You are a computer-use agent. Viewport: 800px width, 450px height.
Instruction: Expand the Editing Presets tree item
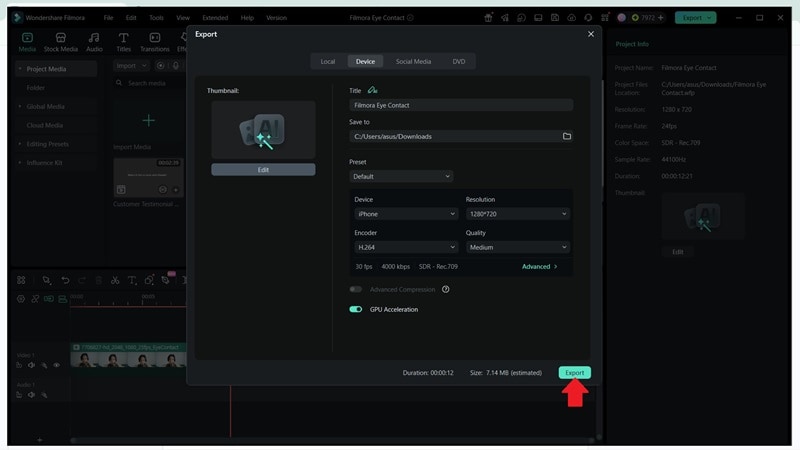[20, 144]
